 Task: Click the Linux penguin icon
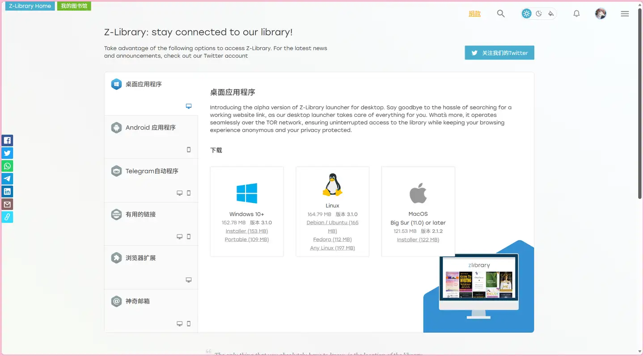click(332, 185)
